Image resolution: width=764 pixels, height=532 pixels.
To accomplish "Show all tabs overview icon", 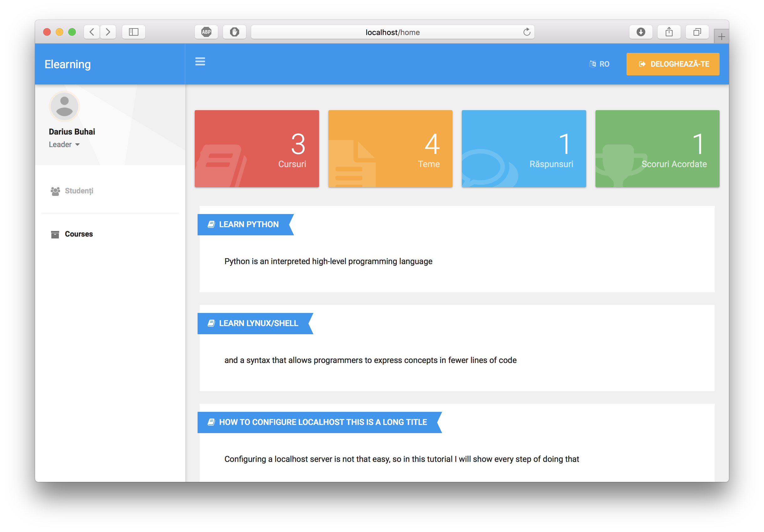I will pyautogui.click(x=697, y=32).
